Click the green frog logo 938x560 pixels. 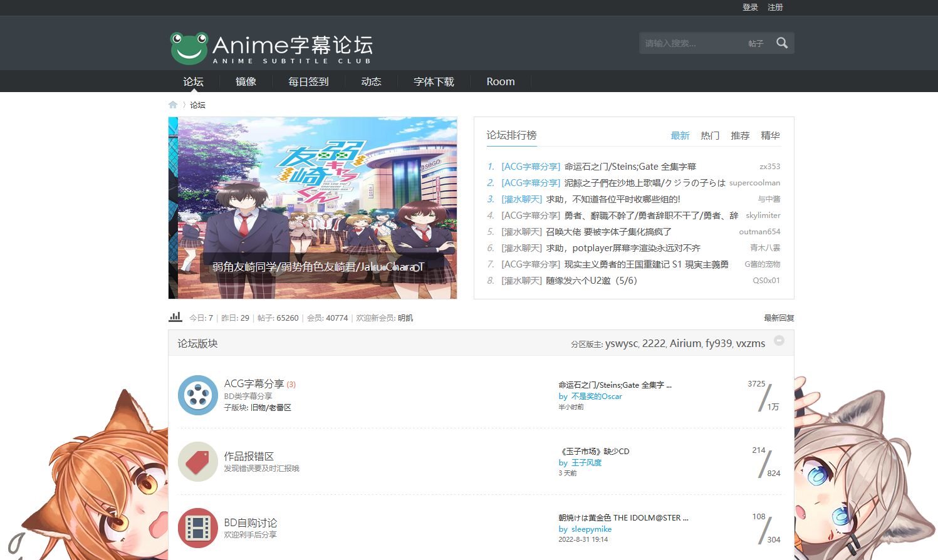pyautogui.click(x=189, y=48)
